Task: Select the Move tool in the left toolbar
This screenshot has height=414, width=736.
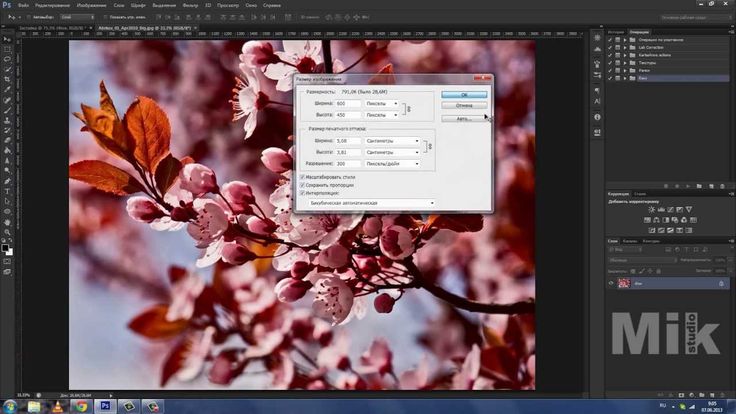Action: pyautogui.click(x=7, y=39)
